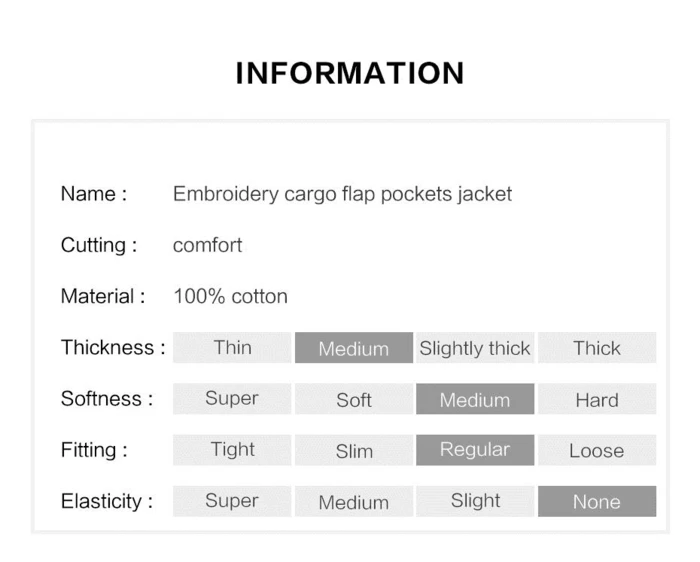Screen dimensions: 700x562
Task: Pick the Thick thickness option
Action: [597, 348]
